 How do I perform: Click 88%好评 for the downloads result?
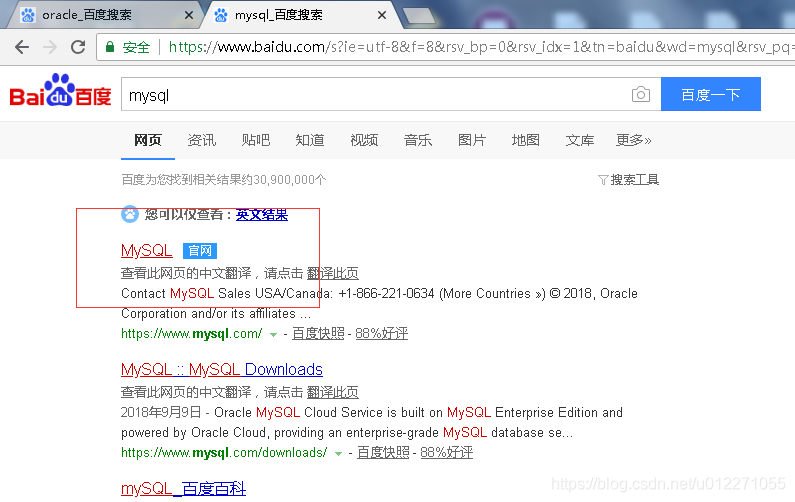(446, 453)
